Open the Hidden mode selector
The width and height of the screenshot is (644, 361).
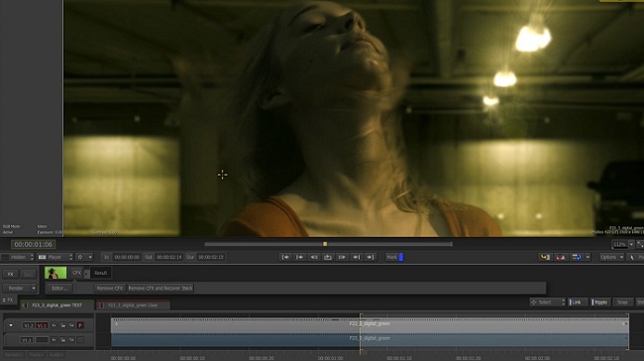(17, 257)
